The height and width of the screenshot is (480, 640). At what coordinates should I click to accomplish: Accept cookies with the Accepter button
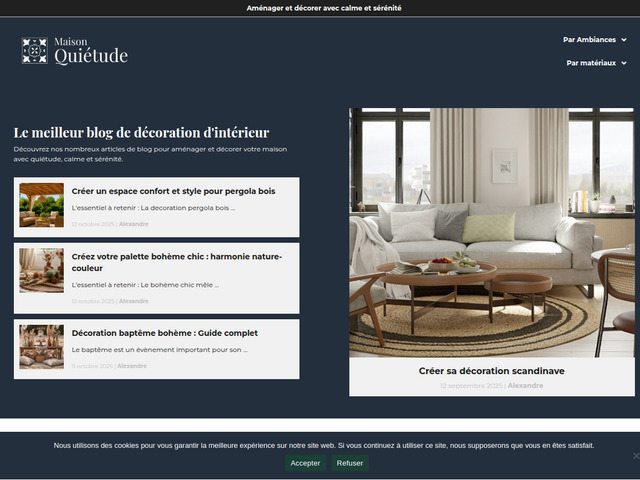point(305,463)
